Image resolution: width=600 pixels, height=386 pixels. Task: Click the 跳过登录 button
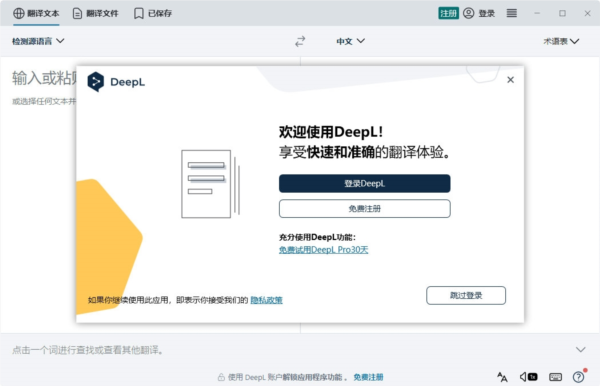[466, 295]
